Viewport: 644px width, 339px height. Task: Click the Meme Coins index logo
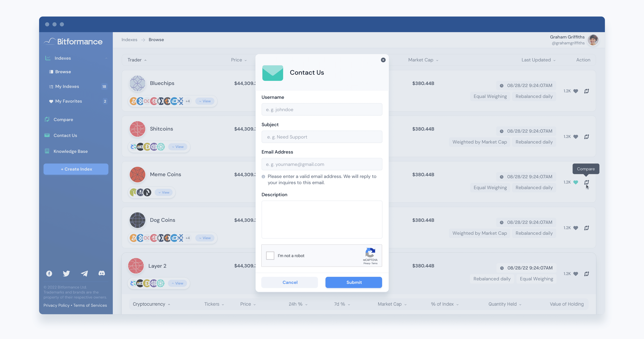[x=137, y=175]
